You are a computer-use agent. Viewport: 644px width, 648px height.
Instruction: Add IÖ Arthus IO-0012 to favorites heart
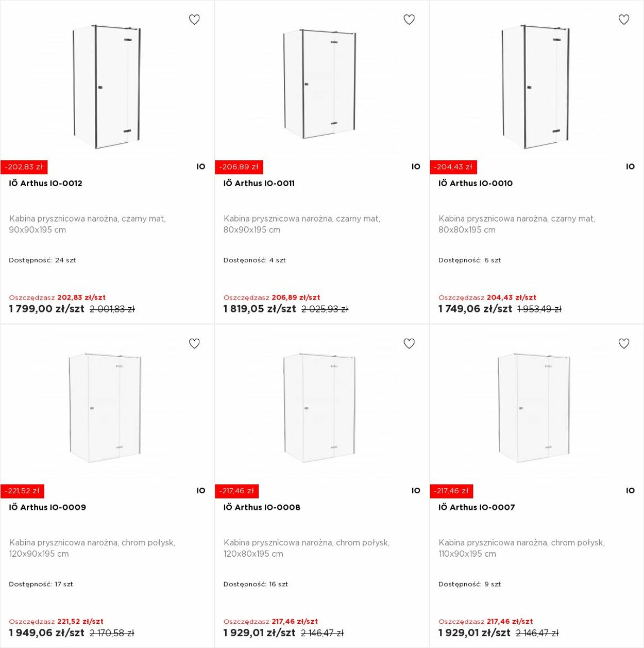pyautogui.click(x=194, y=20)
